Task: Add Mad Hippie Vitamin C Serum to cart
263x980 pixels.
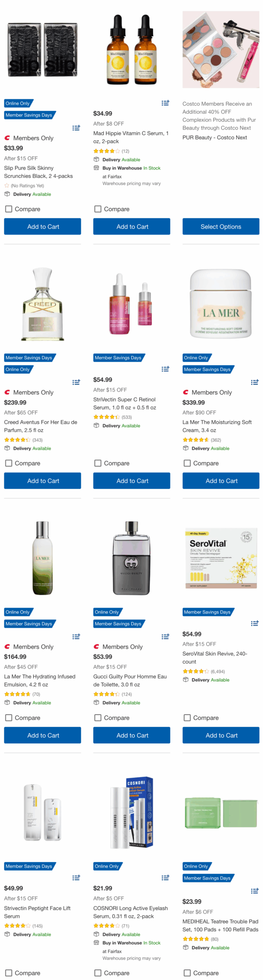Action: (x=132, y=227)
